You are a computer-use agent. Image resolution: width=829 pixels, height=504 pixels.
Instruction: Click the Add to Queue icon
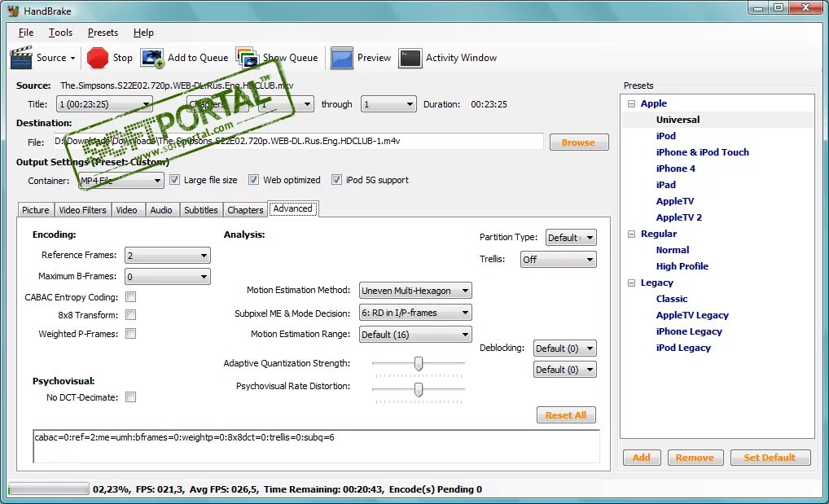pyautogui.click(x=152, y=58)
